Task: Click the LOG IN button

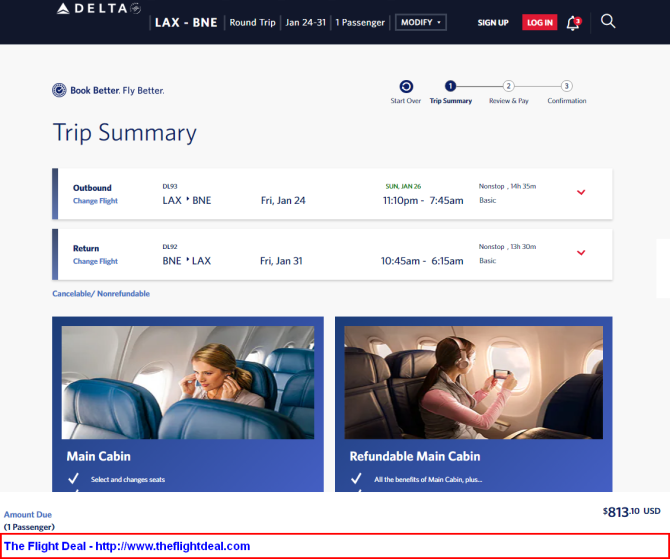Action: tap(540, 23)
